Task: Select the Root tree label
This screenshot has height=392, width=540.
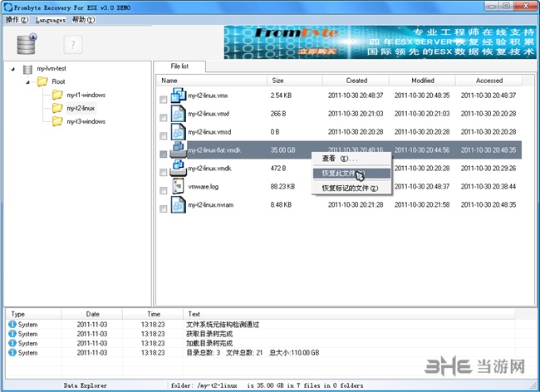Action: pyautogui.click(x=58, y=81)
